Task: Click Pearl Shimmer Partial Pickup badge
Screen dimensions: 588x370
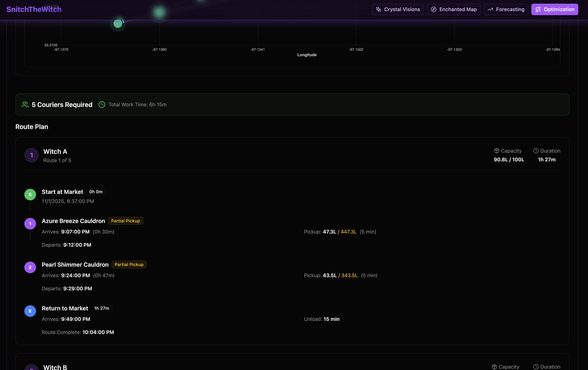Action: [129, 265]
